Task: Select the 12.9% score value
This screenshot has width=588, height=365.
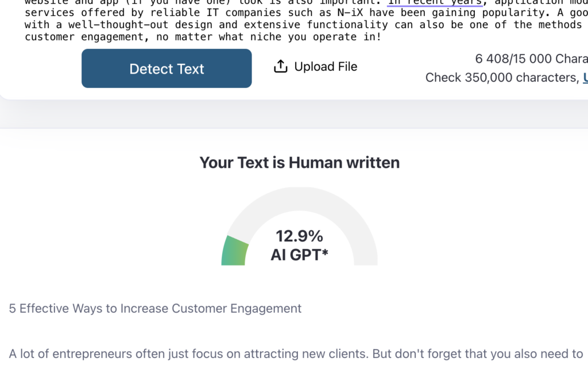Action: click(299, 236)
